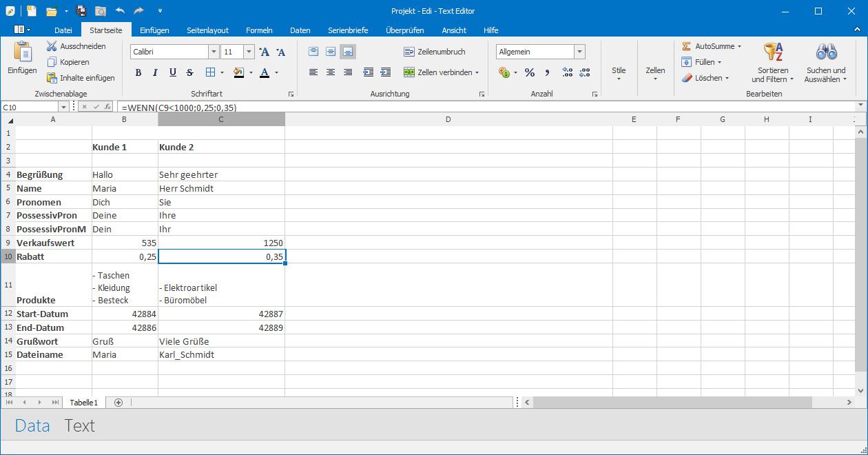
Task: Apply the fill color paint bucket
Action: (238, 72)
